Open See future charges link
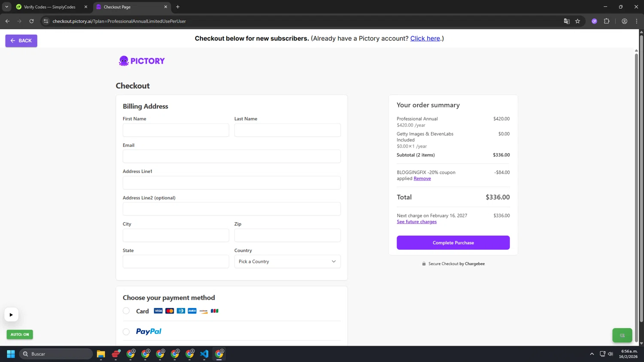Screen dimensions: 644x362 416,222
